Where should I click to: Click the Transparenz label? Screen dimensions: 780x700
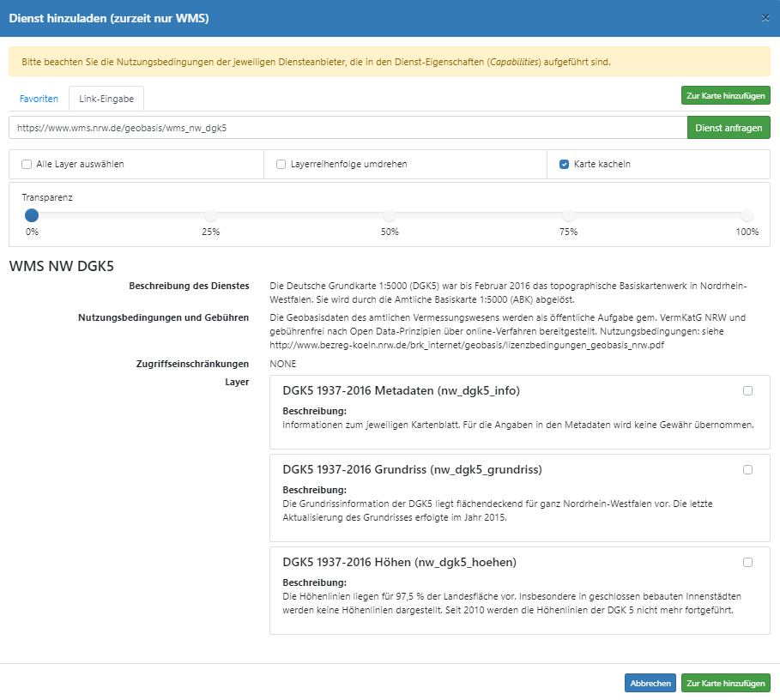(47, 197)
